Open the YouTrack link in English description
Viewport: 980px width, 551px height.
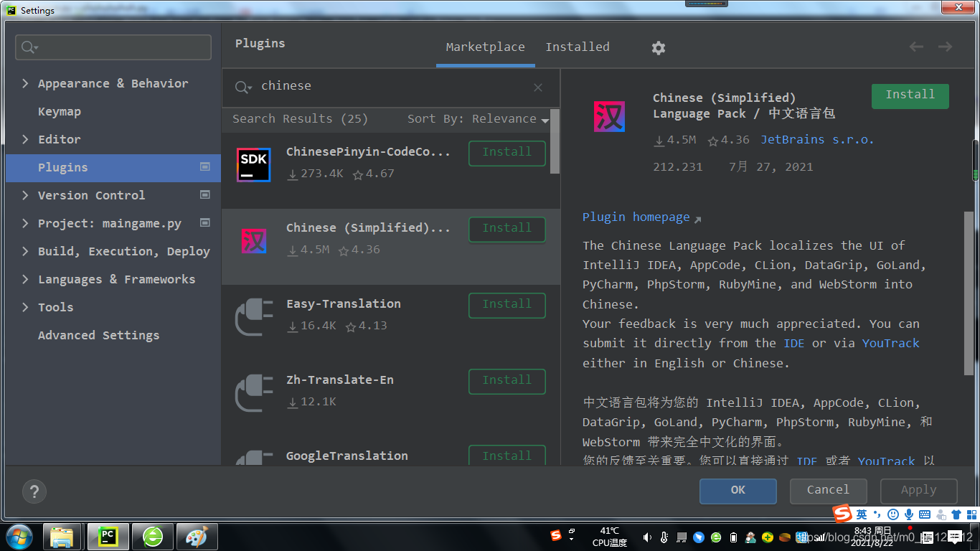pyautogui.click(x=890, y=343)
